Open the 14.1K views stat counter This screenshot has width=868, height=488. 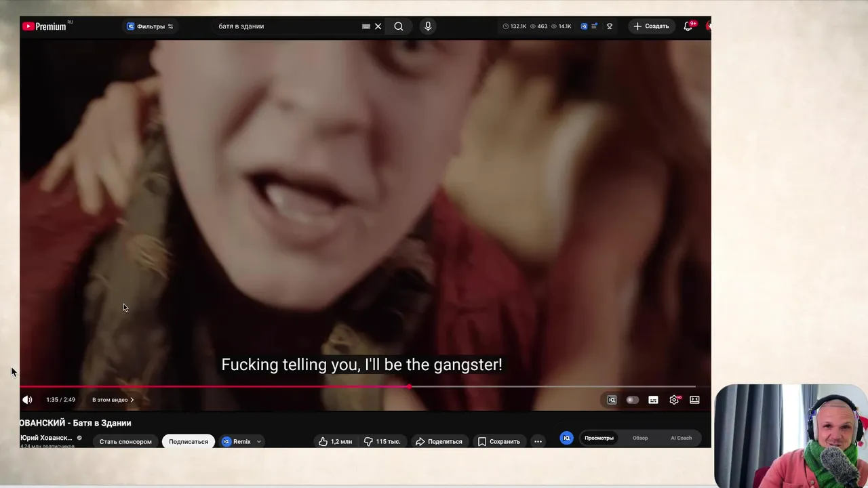[561, 26]
